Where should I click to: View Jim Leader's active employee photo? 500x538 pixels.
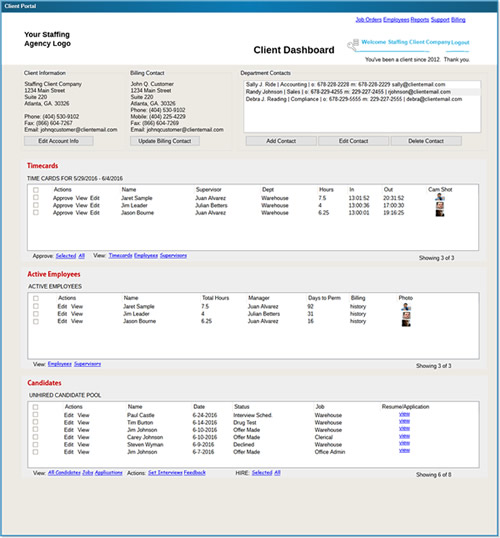406,315
